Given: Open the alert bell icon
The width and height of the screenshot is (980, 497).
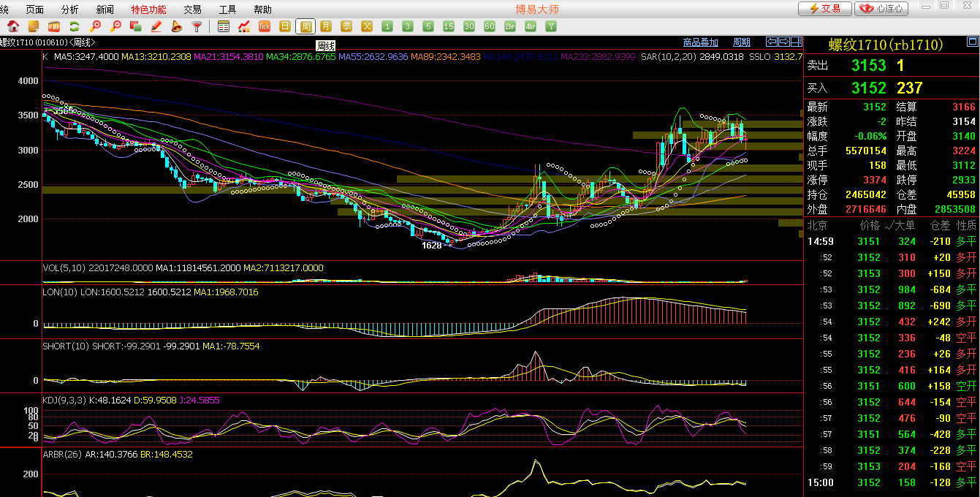Looking at the screenshot, I should coord(176,26).
